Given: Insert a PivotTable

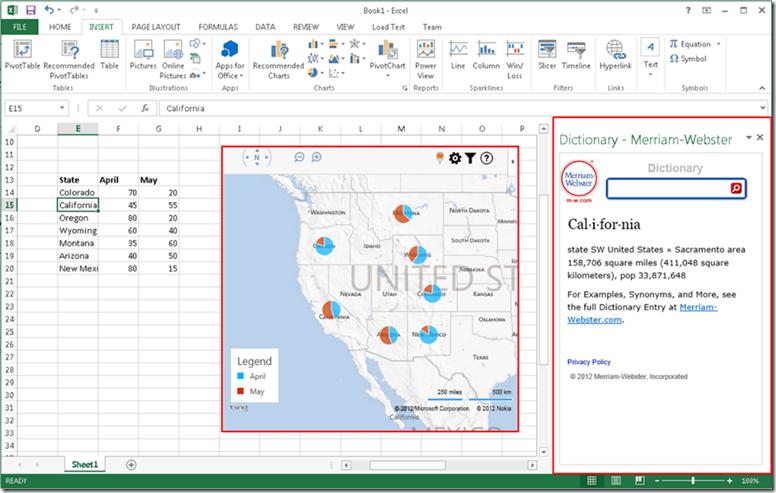Looking at the screenshot, I should pos(22,54).
